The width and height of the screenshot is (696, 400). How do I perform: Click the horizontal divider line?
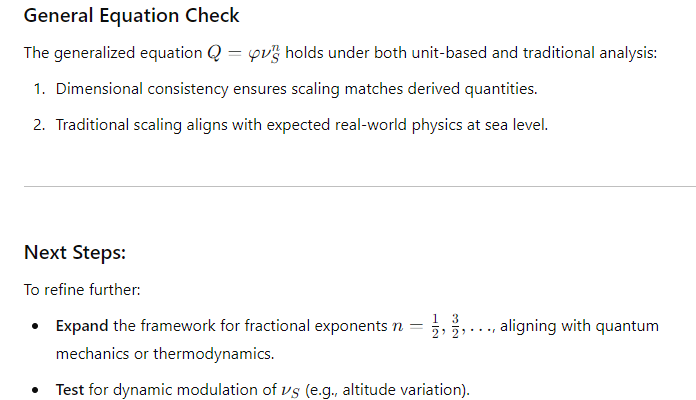tap(360, 186)
